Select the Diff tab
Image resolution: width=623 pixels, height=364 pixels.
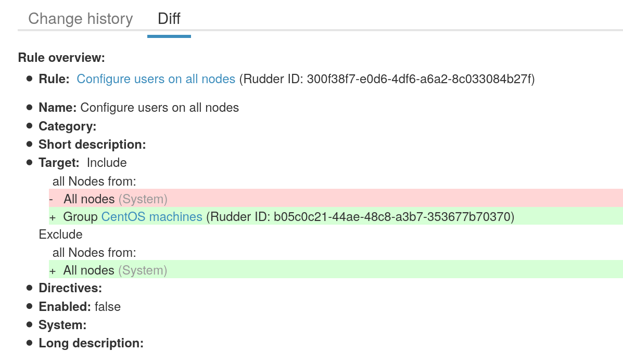tap(169, 19)
